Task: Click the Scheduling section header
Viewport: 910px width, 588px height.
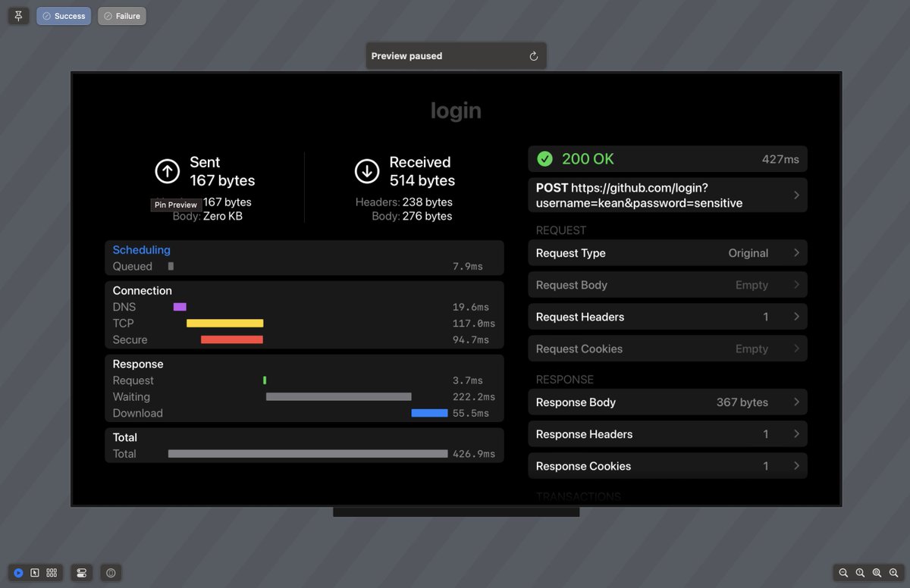Action: (x=141, y=250)
